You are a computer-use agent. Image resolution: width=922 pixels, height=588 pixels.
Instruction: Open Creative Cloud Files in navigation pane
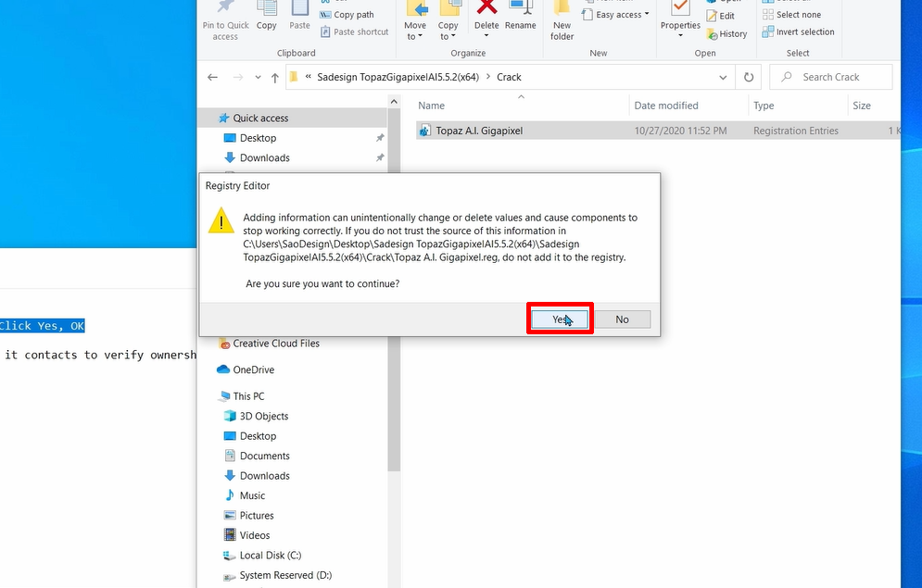coord(276,344)
